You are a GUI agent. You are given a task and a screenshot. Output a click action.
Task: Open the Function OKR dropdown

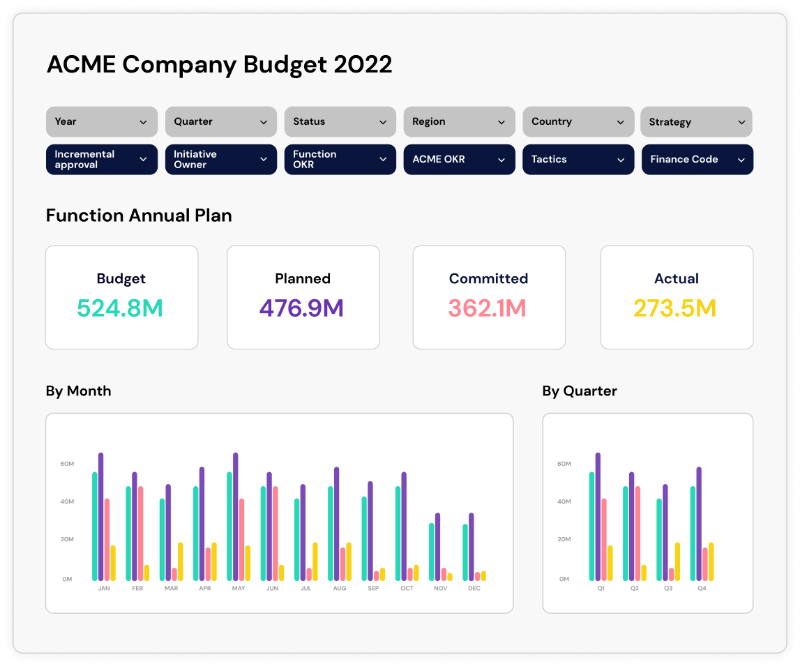340,159
